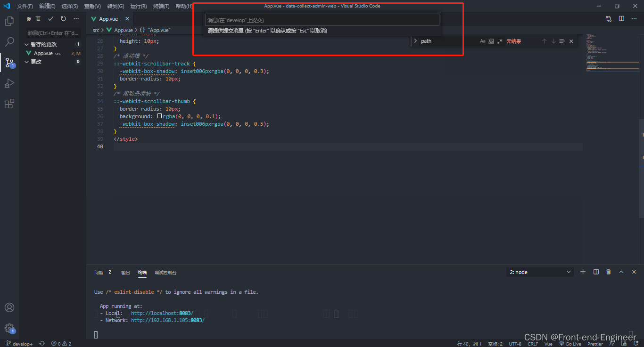Open the http://localhost:8083/ link

(162, 313)
